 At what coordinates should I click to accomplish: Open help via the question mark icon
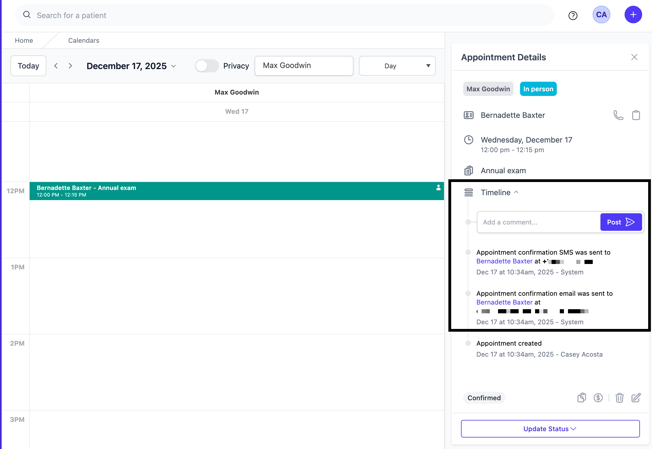(x=573, y=16)
